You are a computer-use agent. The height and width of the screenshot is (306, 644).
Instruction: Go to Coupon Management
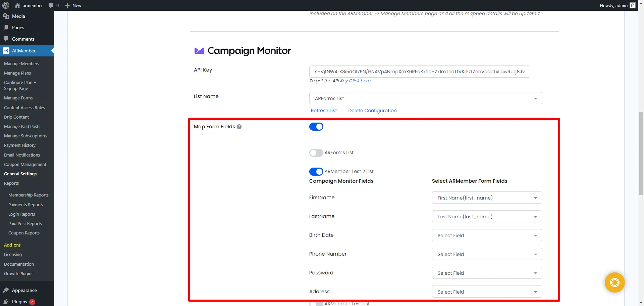point(25,164)
